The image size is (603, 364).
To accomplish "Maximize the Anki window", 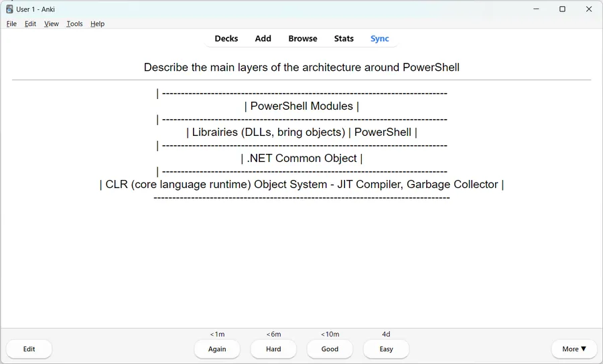I will point(562,9).
